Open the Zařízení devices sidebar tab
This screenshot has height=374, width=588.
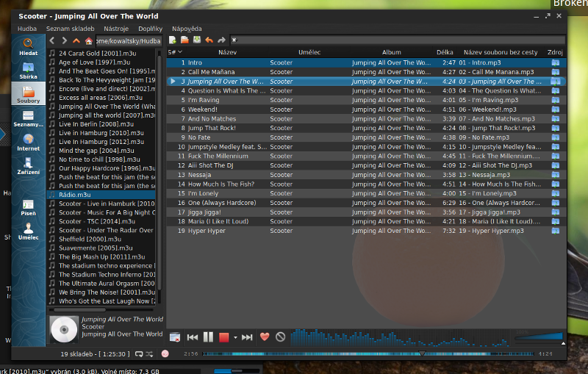tap(28, 165)
